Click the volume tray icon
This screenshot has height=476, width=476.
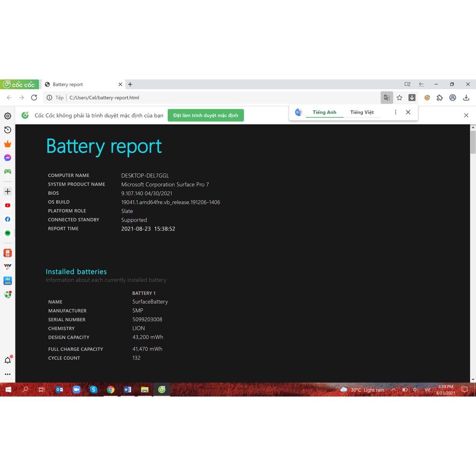pos(415,390)
